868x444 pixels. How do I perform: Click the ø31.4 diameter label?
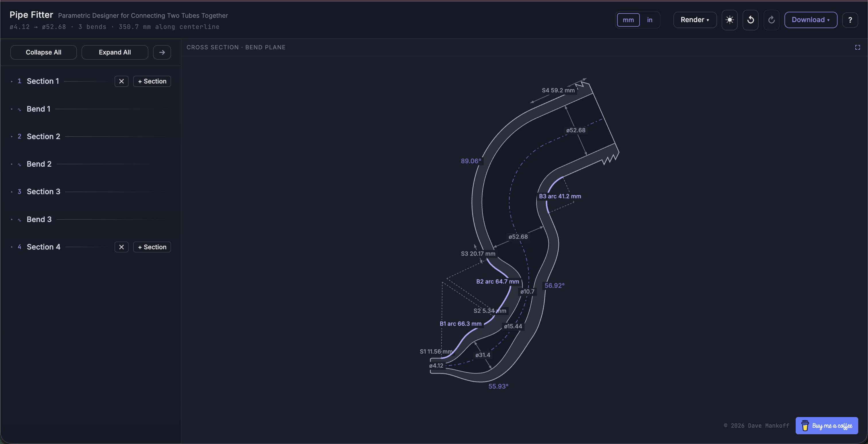(483, 355)
